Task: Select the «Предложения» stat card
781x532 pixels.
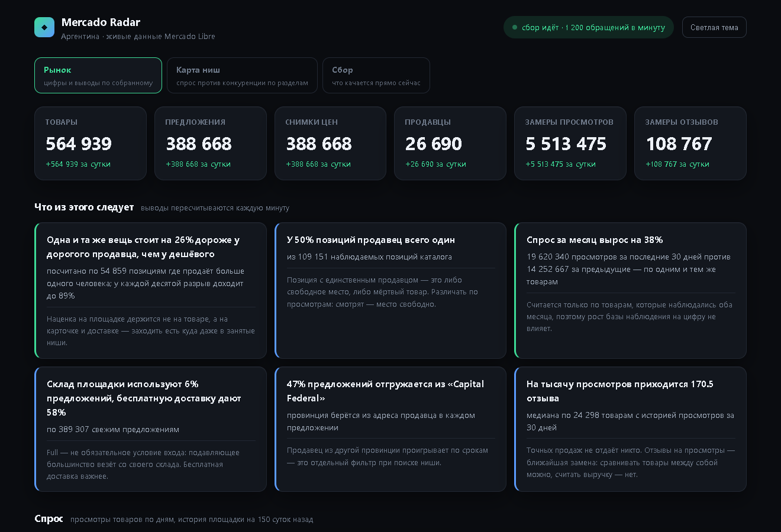Action: point(211,143)
